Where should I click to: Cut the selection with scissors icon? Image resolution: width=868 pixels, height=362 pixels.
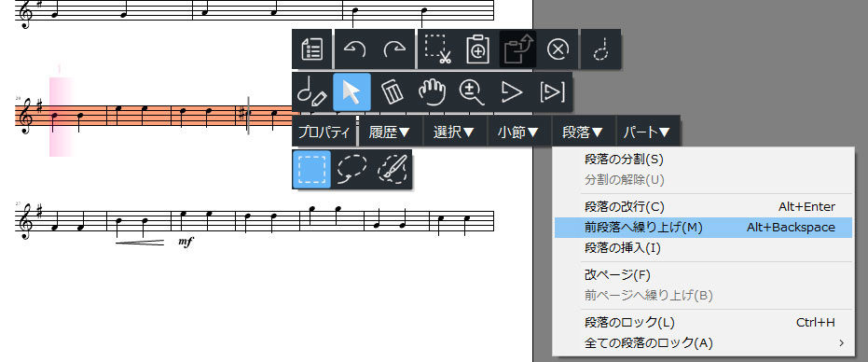point(437,49)
